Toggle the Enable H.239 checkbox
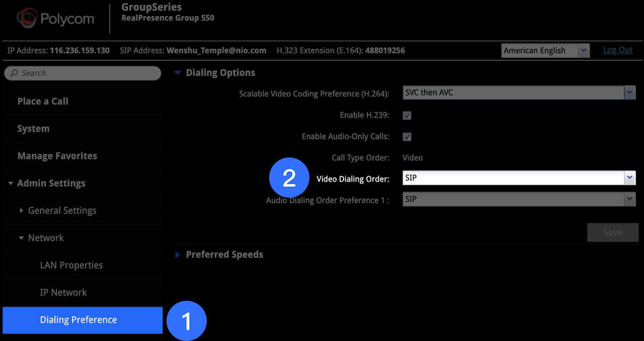Image resolution: width=644 pixels, height=341 pixels. tap(407, 116)
